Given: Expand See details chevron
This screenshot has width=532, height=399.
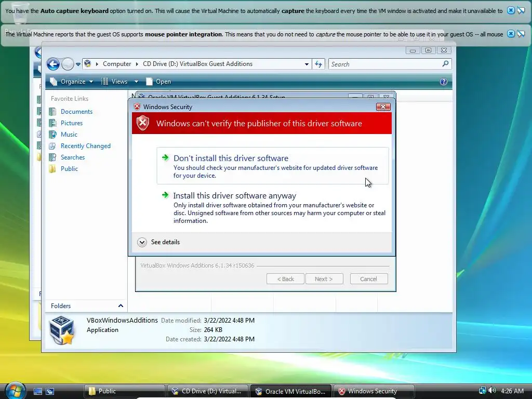Looking at the screenshot, I should (142, 242).
